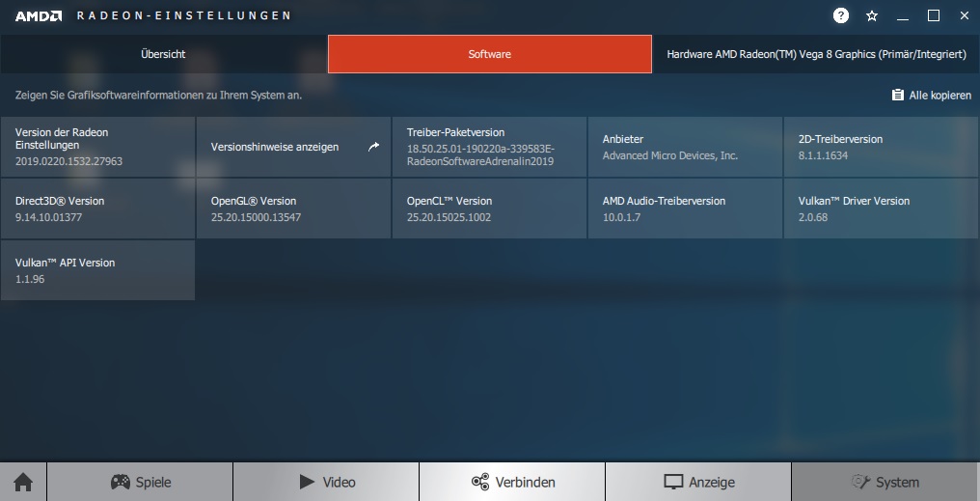Click the OpenCL Version tile
The width and height of the screenshot is (980, 501).
[x=489, y=209]
